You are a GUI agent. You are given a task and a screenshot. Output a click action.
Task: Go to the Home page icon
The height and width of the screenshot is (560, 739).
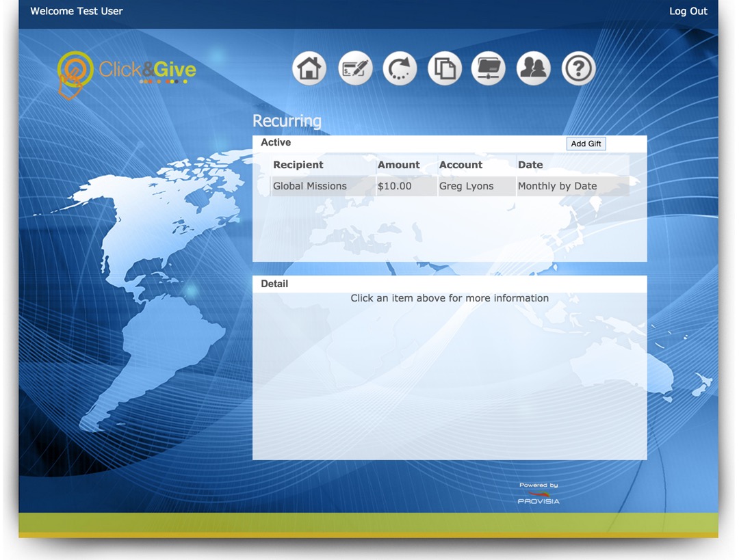[309, 68]
